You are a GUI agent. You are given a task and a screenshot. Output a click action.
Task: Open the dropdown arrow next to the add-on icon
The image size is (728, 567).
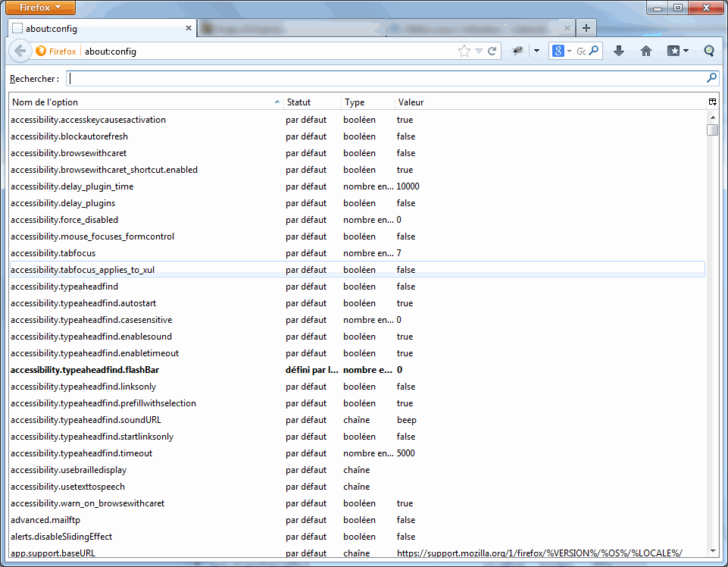pos(536,51)
